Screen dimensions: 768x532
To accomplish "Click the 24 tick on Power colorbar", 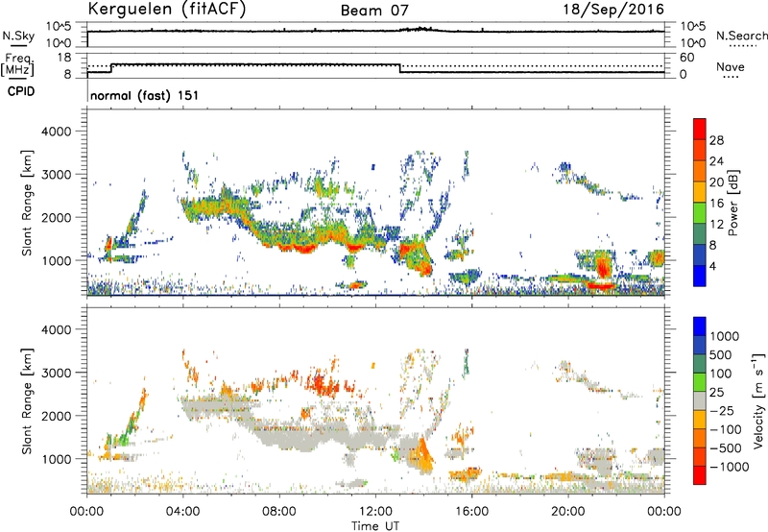I will pos(716,161).
